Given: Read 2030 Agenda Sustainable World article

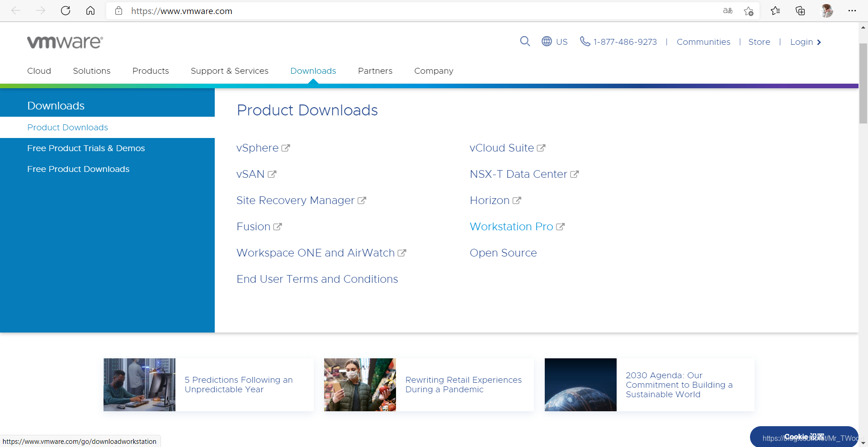Looking at the screenshot, I should coord(679,385).
